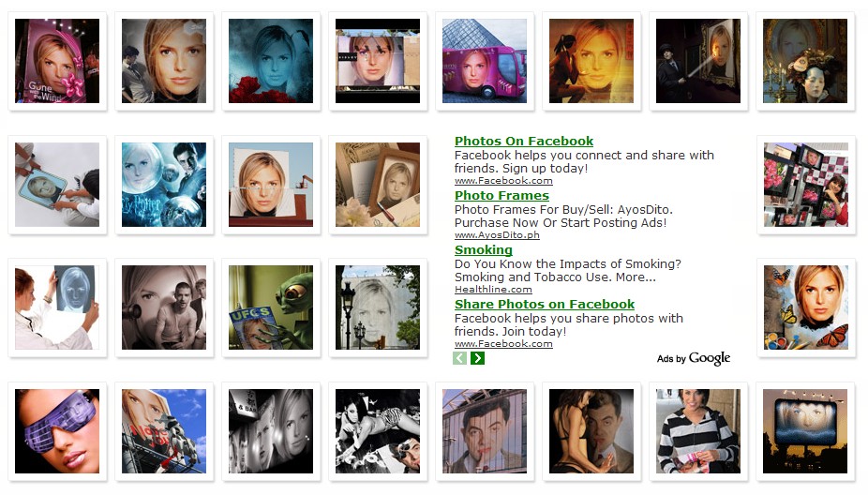Open the www.Facebook.com link under 'Photos On Facebook'
Screen dimensions: 868x495
point(503,181)
